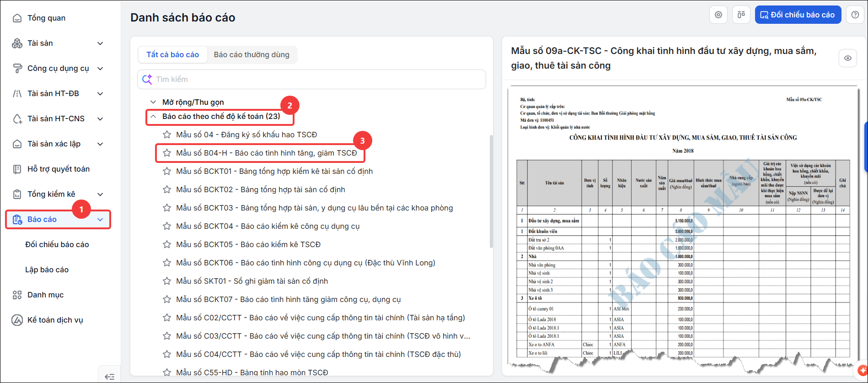Image resolution: width=868 pixels, height=383 pixels.
Task: Click the Công cụ dụng cụ icon
Action: (x=17, y=68)
